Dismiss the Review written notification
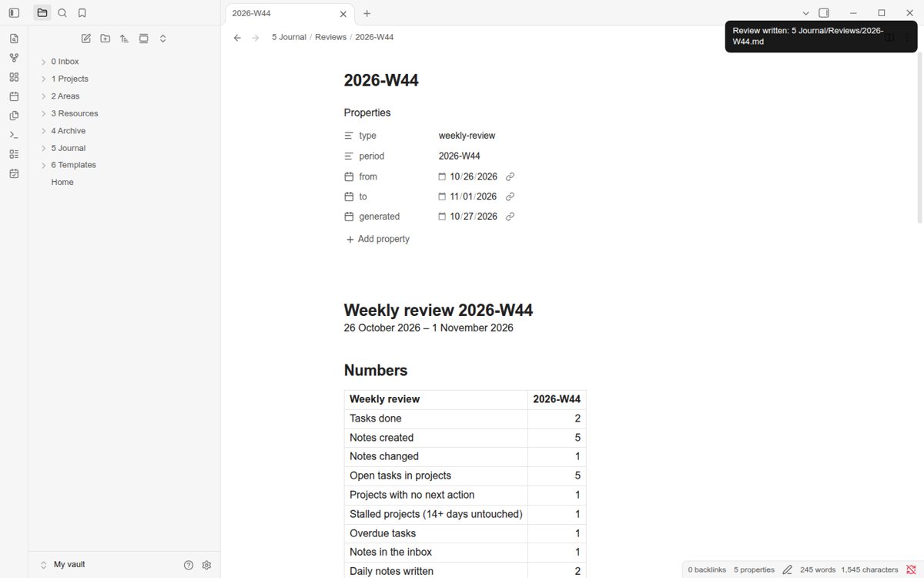Screen dimensions: 924x578 pos(821,37)
